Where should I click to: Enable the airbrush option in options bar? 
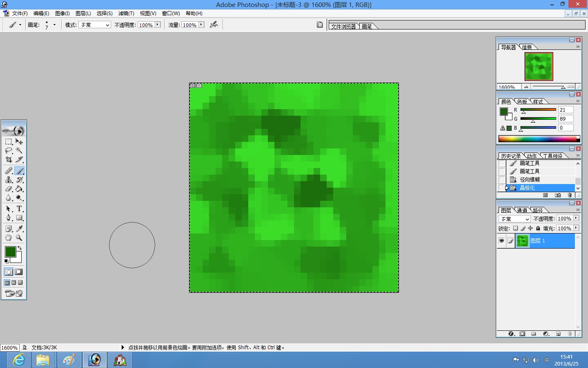pos(214,25)
